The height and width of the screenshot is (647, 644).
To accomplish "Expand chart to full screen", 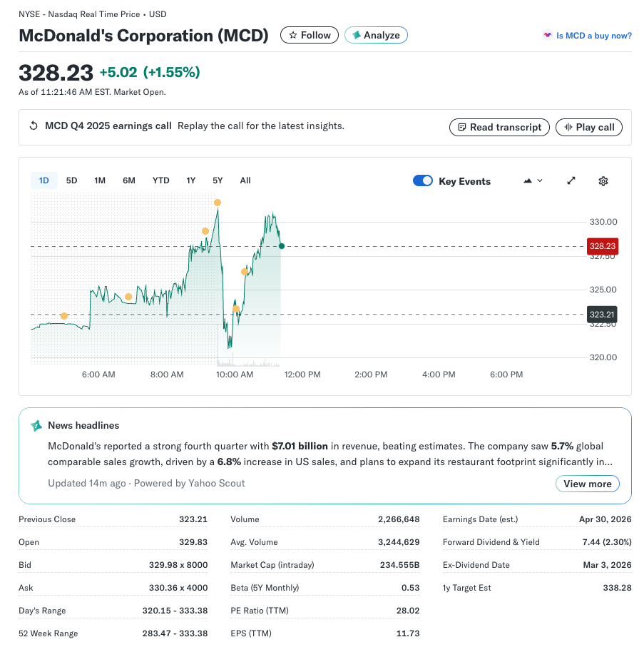I will coord(571,181).
